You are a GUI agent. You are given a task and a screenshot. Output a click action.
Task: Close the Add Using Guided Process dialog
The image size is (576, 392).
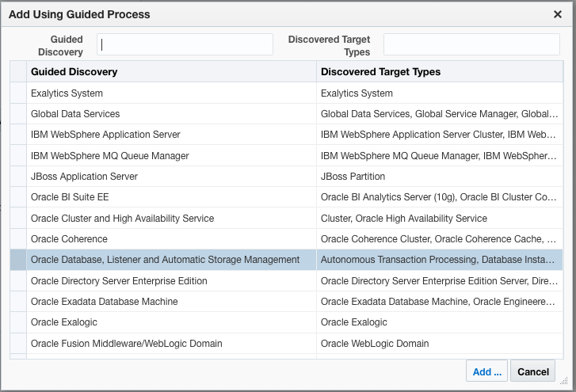coord(558,14)
